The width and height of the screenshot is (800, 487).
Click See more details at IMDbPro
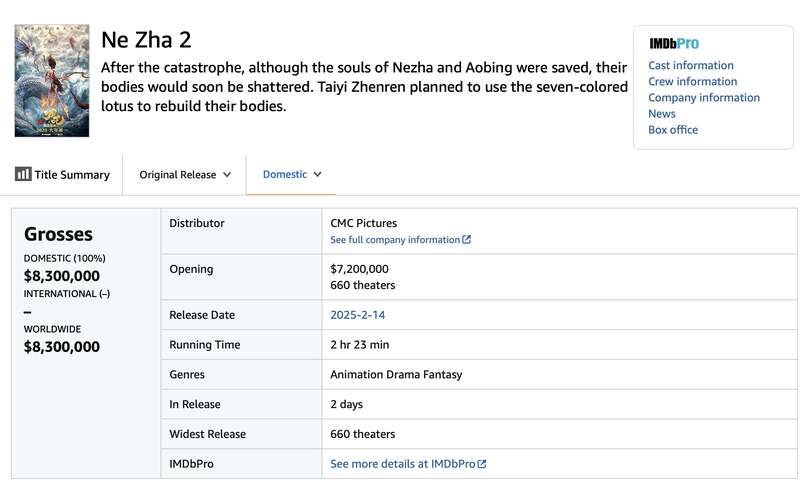pos(402,464)
